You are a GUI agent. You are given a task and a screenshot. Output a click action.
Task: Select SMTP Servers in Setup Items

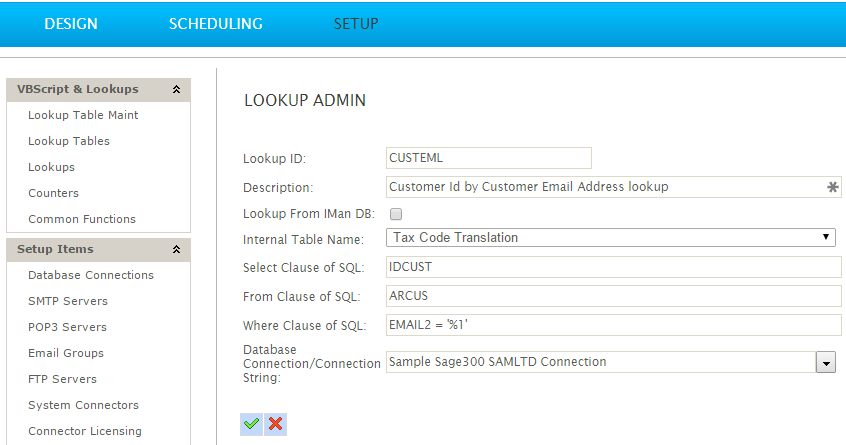[68, 301]
